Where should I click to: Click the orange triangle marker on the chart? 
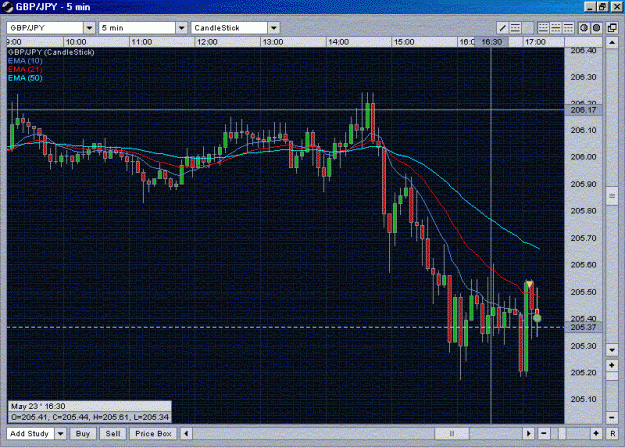point(529,284)
